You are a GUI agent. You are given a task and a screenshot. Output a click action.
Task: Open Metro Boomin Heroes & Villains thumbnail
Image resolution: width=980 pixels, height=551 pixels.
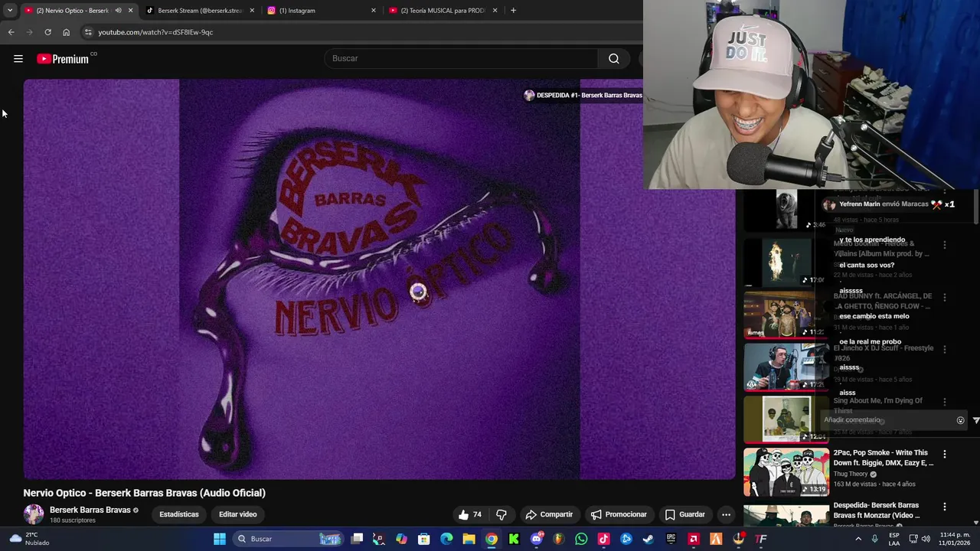(x=786, y=262)
